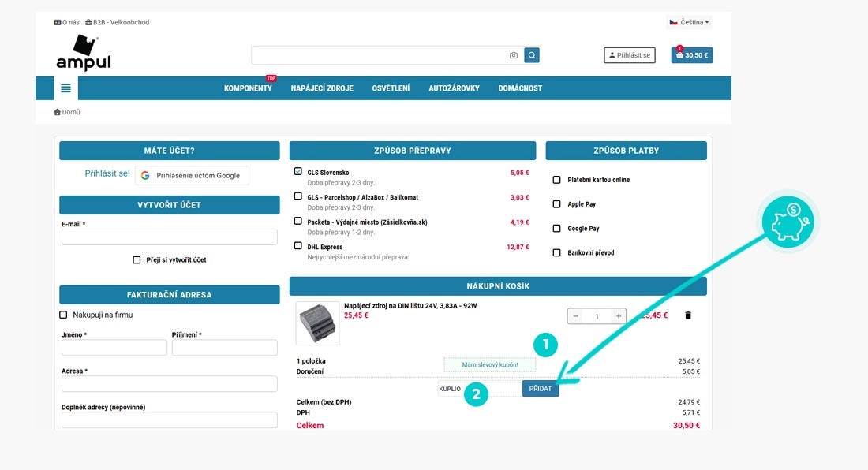This screenshot has height=470, width=868.
Task: Click the Doplněk adresy input field
Action: [170, 420]
